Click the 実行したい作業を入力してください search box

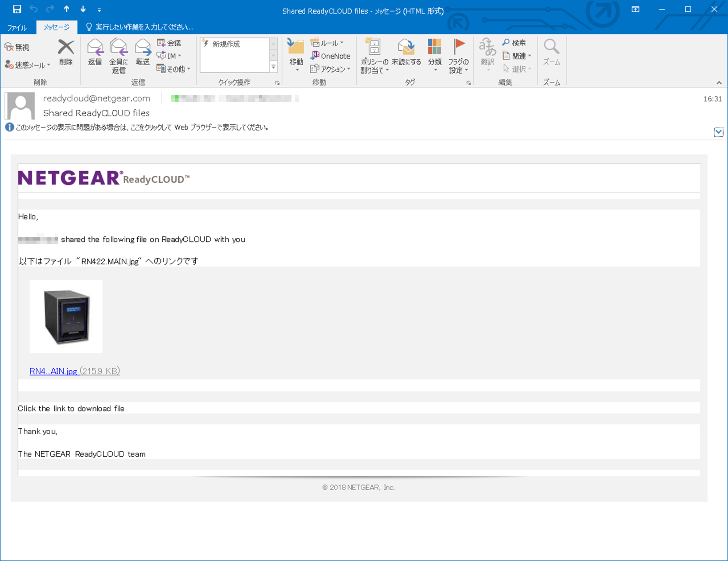[x=140, y=27]
